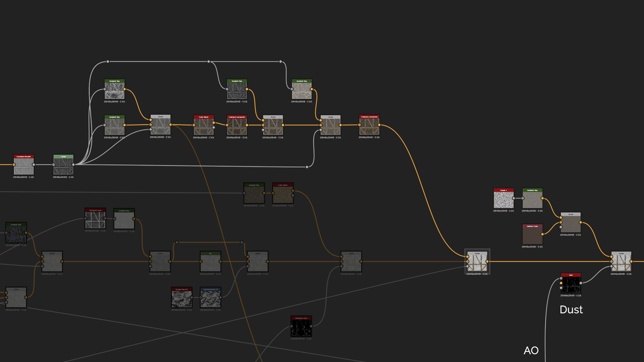Click the Uniform Color node's red title bar
Image resolution: width=644 pixels, height=362 pixels.
(x=532, y=226)
